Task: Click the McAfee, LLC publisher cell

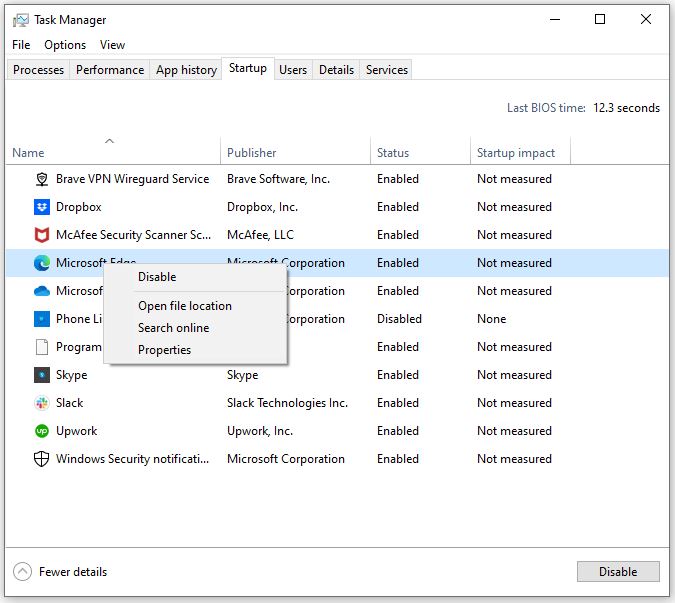Action: [260, 235]
